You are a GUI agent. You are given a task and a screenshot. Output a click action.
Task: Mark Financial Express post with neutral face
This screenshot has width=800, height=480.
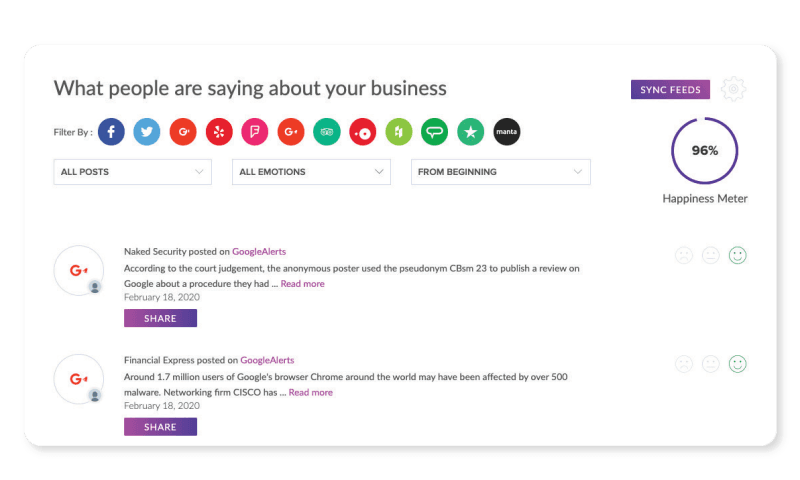711,364
